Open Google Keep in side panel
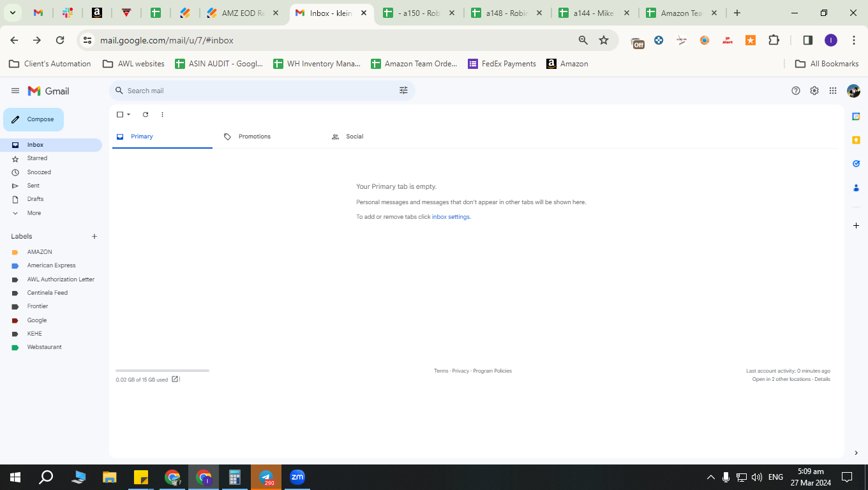Viewport: 868px width, 490px height. (857, 140)
